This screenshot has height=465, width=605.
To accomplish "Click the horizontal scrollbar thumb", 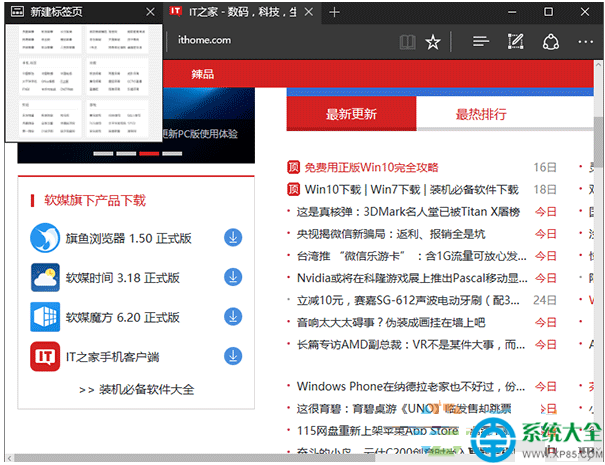I will [x=195, y=458].
